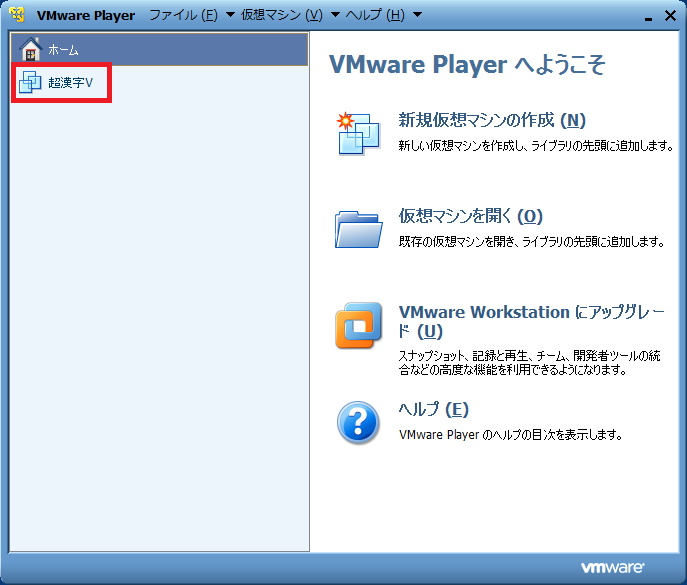Open the ヘルプ (H) menu in the title bar
Viewport: 687px width, 585px height.
point(375,15)
